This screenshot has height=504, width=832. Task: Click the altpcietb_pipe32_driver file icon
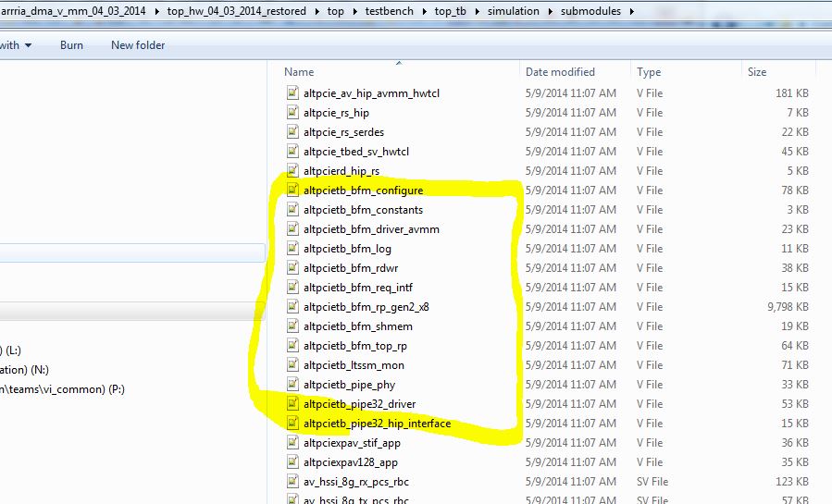click(x=292, y=404)
